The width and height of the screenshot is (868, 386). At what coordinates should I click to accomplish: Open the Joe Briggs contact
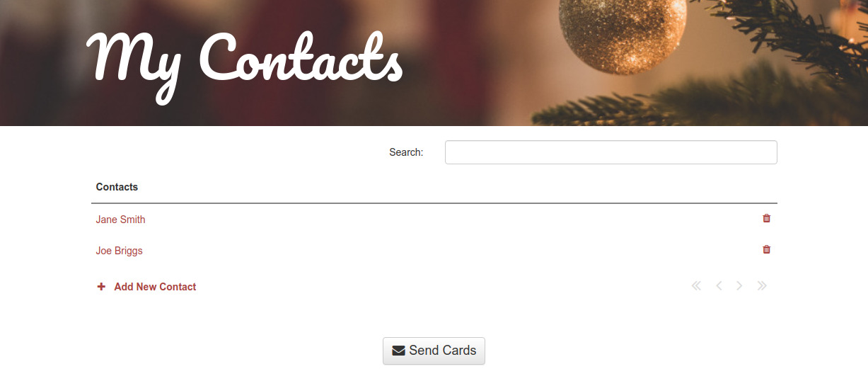pos(119,251)
